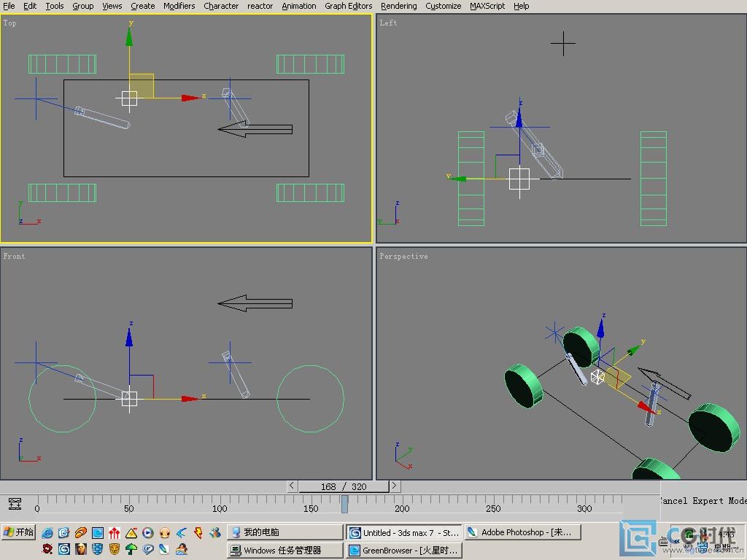Screen dimensions: 747x560
Task: Click the blue speech-bubble quick launch icon
Action: click(x=148, y=549)
